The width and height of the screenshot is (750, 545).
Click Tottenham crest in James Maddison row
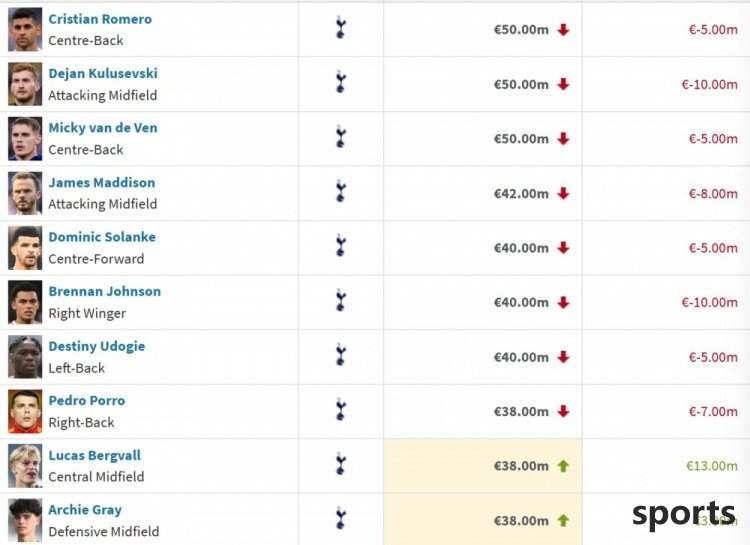coord(341,191)
